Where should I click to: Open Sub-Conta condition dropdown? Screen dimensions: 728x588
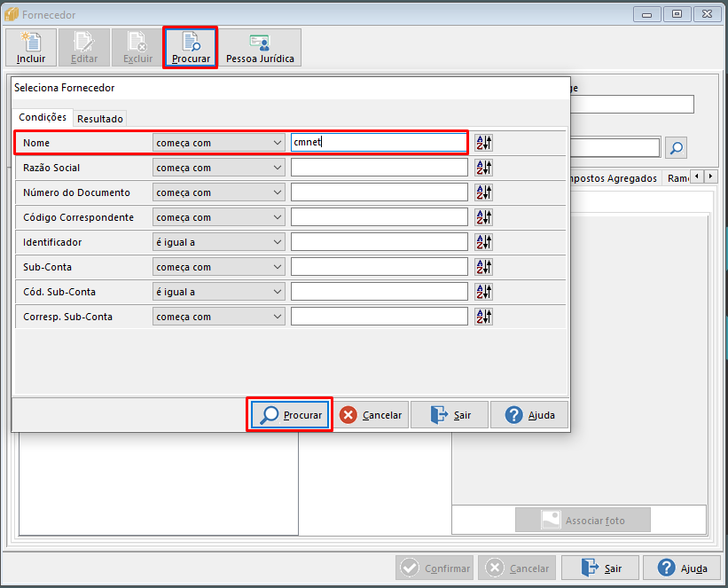[x=219, y=267]
